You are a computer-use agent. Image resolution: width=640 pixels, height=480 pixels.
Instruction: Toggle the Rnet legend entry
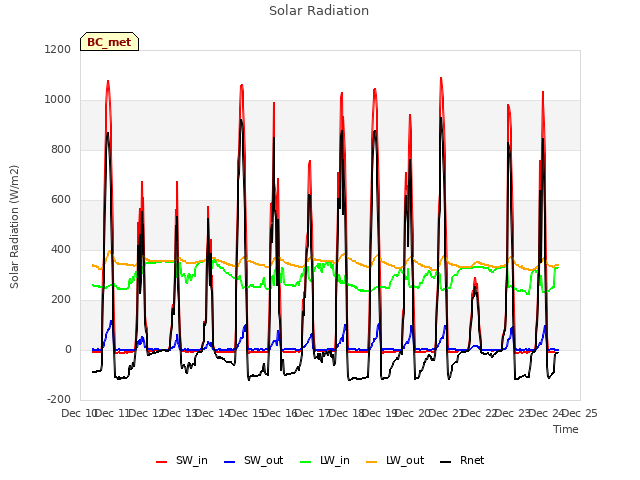click(462, 460)
